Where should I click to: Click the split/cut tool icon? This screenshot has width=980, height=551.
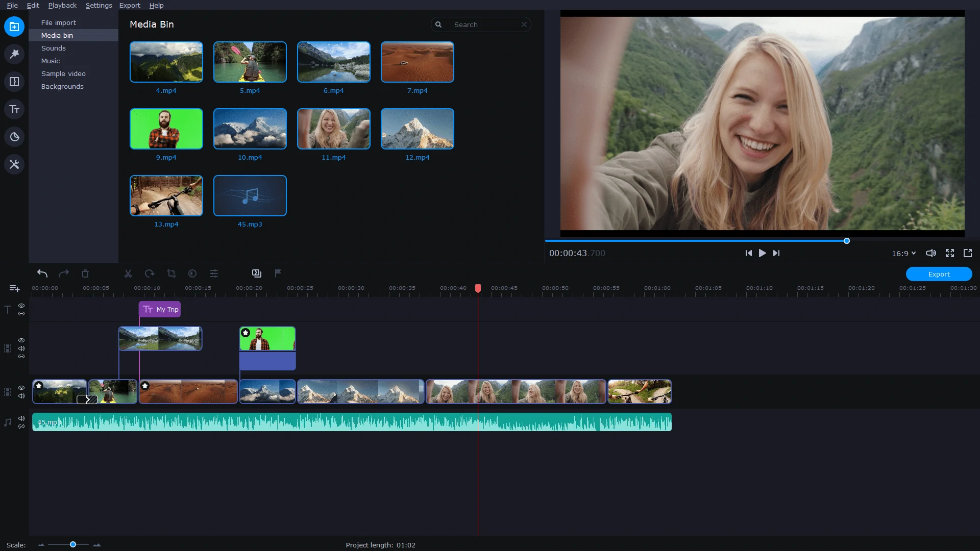(128, 273)
